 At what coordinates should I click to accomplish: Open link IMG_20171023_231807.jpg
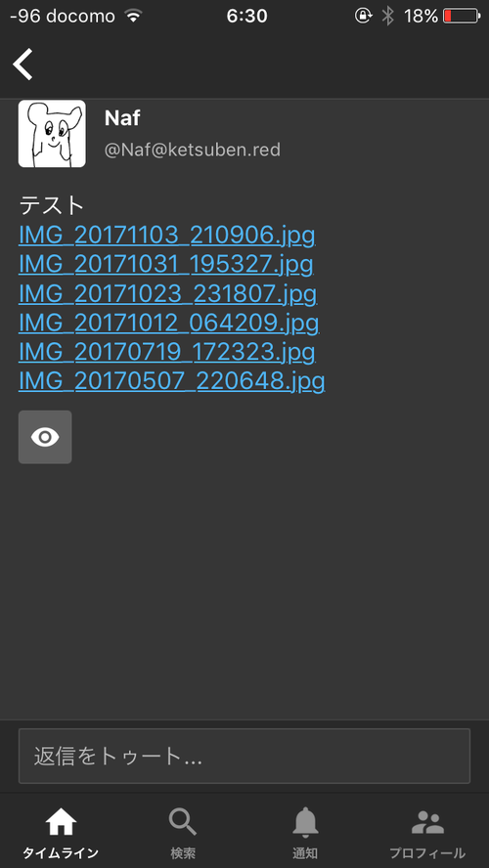coord(167,294)
